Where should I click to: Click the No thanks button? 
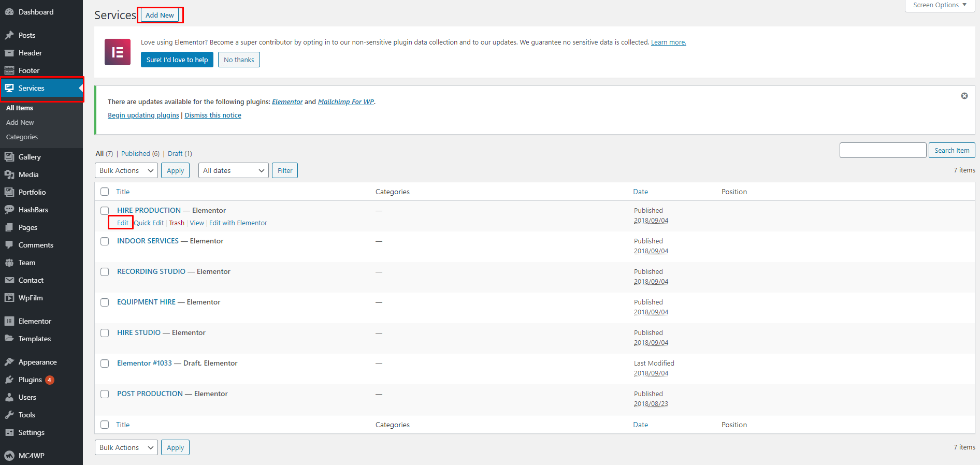click(x=239, y=60)
